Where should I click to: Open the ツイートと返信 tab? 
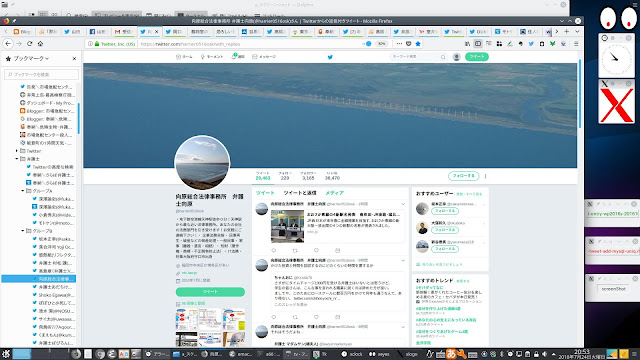tap(300, 193)
